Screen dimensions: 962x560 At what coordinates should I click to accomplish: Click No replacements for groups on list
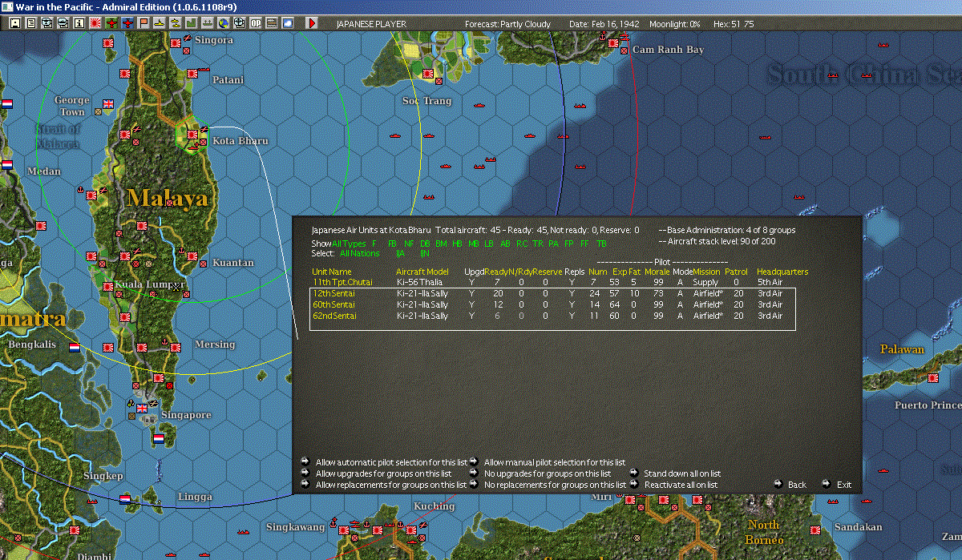point(555,485)
